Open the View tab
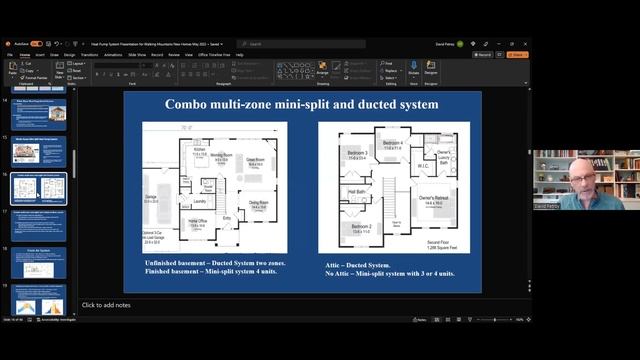Viewport: 640px width, 360px height. (189, 55)
